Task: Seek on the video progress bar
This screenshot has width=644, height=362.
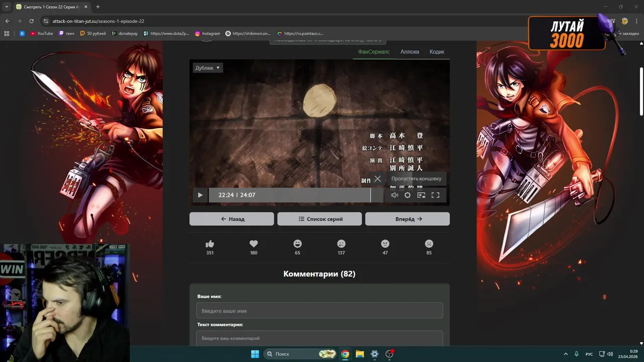Action: (x=296, y=195)
